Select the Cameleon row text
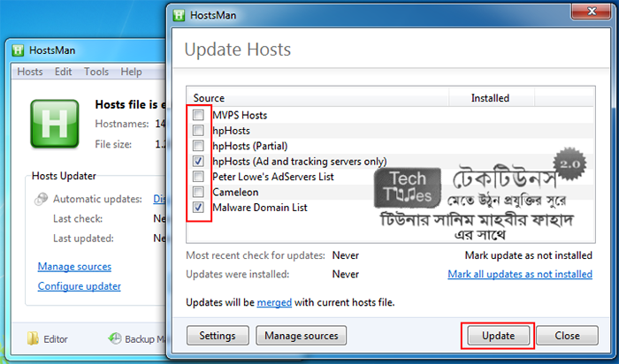Screen dimensions: 619x364 click(x=235, y=192)
